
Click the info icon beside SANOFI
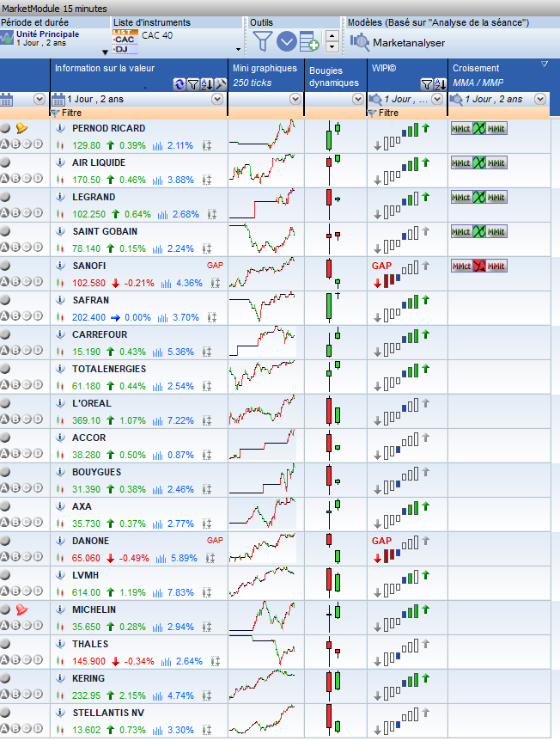[60, 266]
